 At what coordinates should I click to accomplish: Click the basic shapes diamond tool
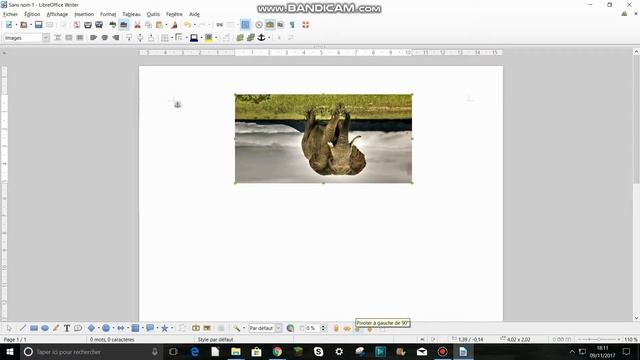(x=91, y=328)
